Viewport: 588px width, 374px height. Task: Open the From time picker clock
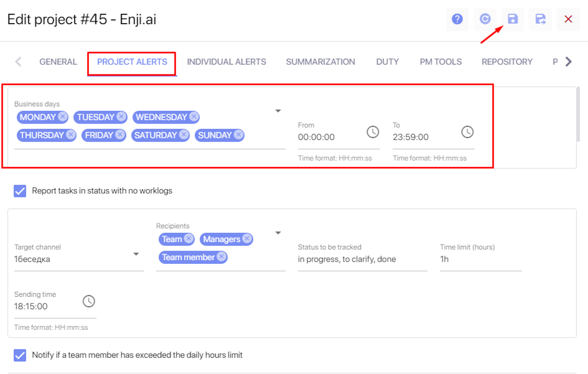pos(372,132)
